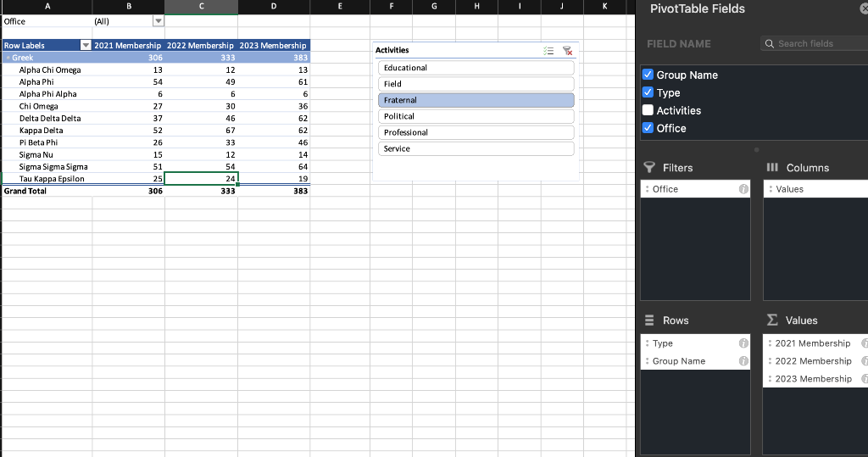Toggle multi-select in the Activities slicer
This screenshot has width=868, height=457.
pyautogui.click(x=548, y=50)
